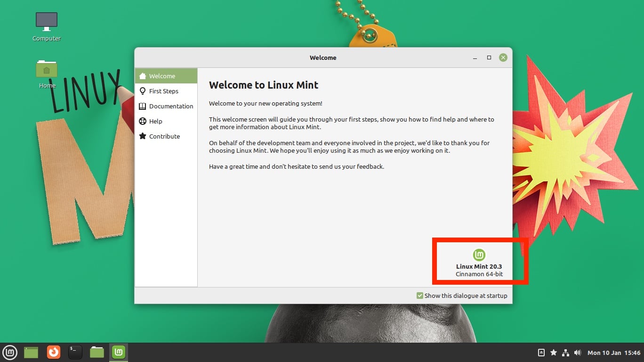644x362 pixels.
Task: Open the network connections tray icon
Action: click(x=566, y=353)
